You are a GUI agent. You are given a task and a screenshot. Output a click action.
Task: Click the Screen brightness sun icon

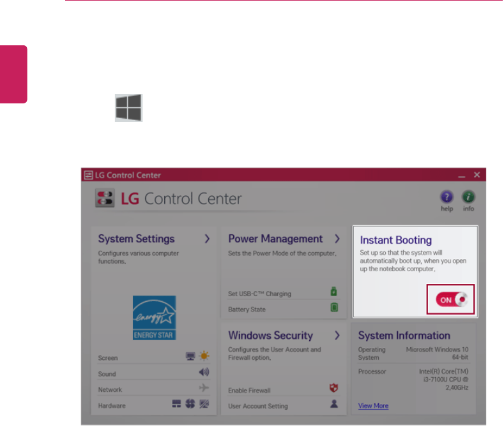pos(204,355)
